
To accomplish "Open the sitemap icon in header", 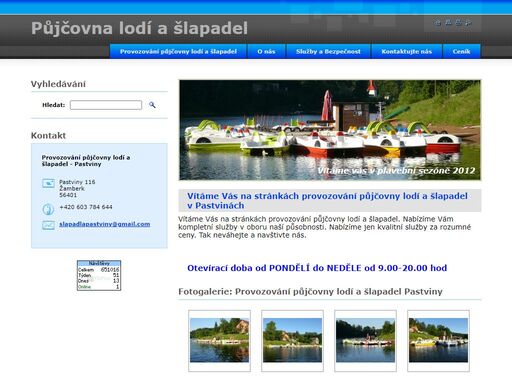I will tap(448, 23).
